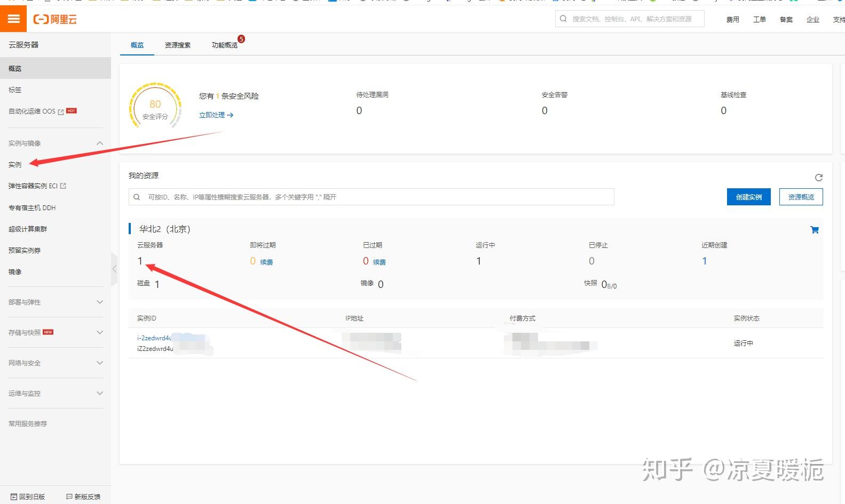The height and width of the screenshot is (504, 845).
Task: Click the 创建实例 button
Action: tap(748, 197)
